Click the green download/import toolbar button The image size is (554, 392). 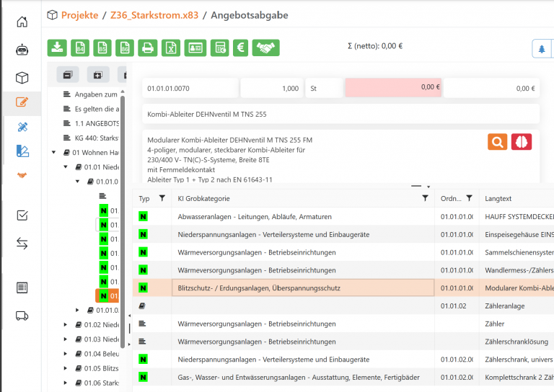57,48
